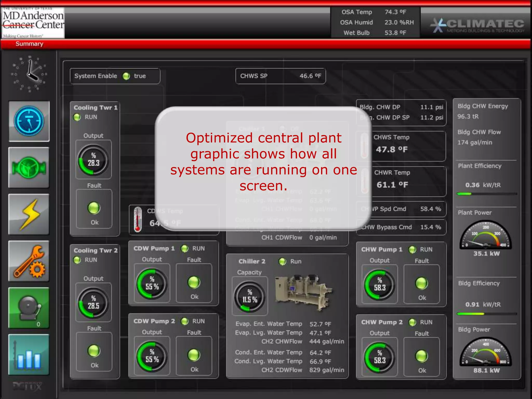The height and width of the screenshot is (399, 532).
Task: Click CHW Pump 1 RUN status light
Action: (x=412, y=250)
